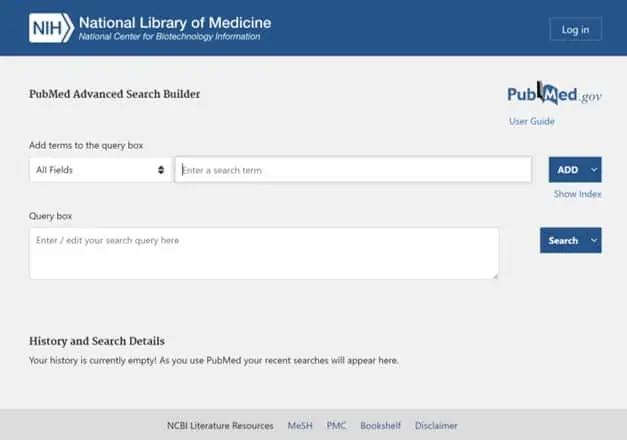Go to PMC from the footer
Viewport: 627px width, 440px height.
coord(336,426)
